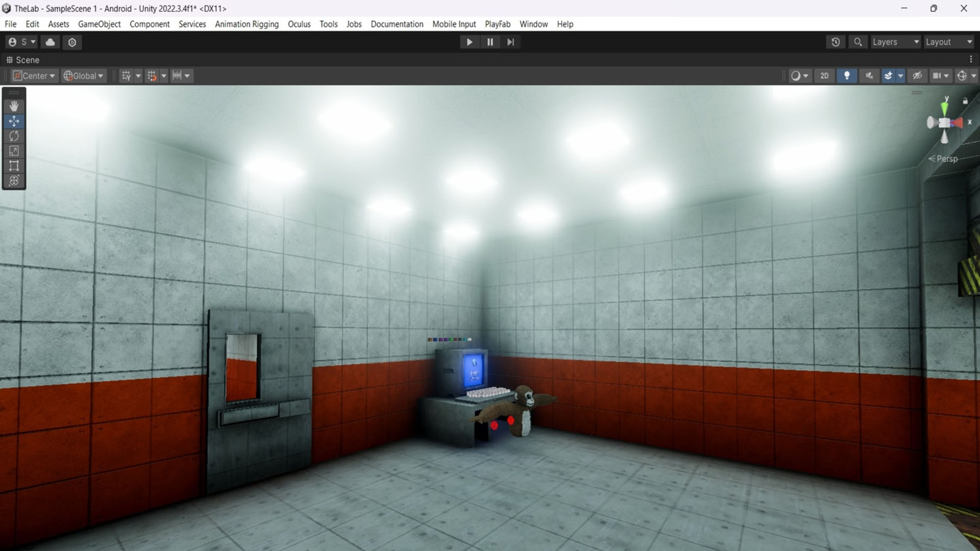This screenshot has height=551, width=980.
Task: Select the Rect transform tool
Action: click(x=14, y=166)
